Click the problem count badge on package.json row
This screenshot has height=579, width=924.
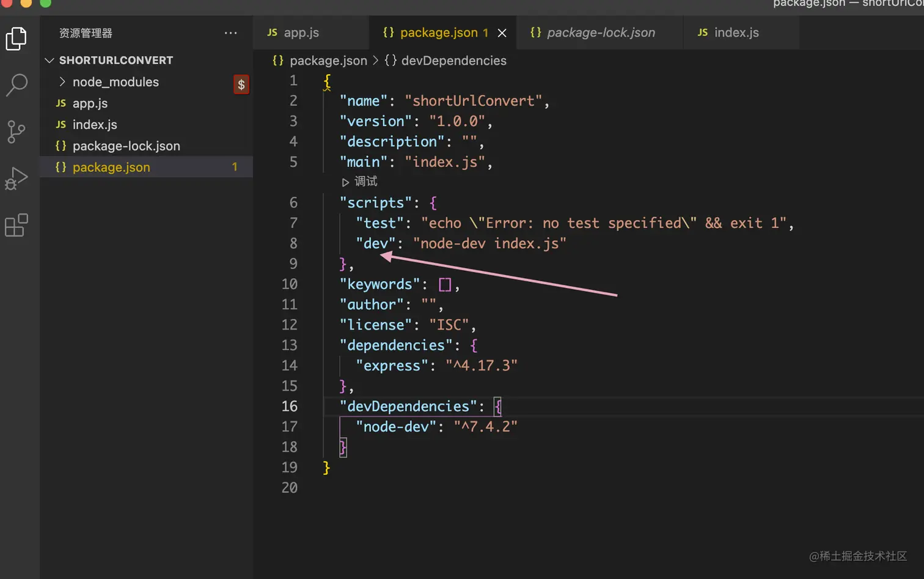point(235,167)
